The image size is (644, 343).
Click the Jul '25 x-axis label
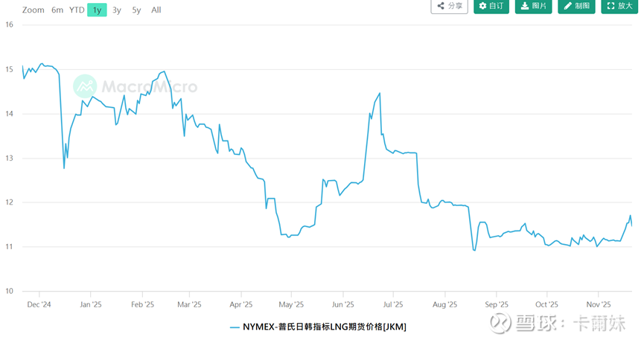393,304
